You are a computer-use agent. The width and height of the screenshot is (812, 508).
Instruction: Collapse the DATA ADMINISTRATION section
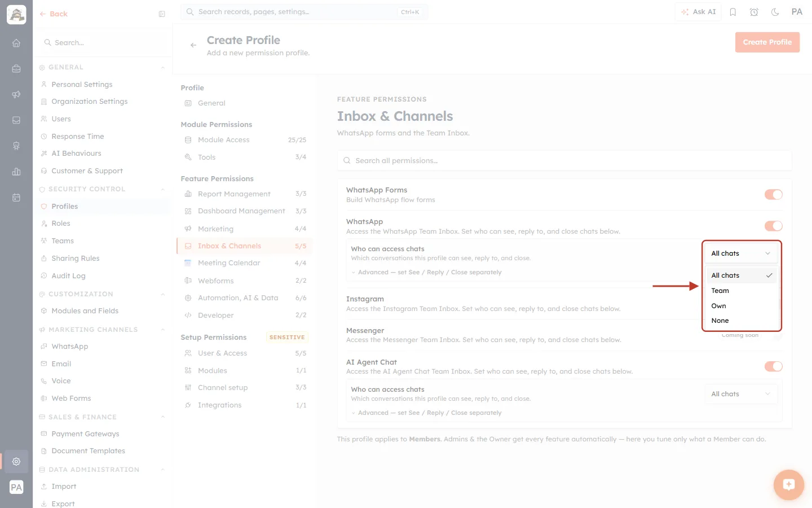click(x=163, y=470)
